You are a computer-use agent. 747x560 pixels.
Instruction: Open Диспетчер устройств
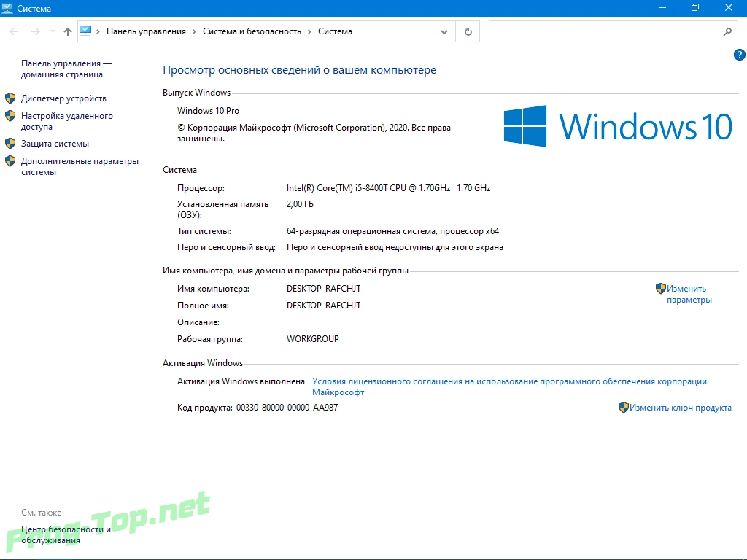click(64, 98)
